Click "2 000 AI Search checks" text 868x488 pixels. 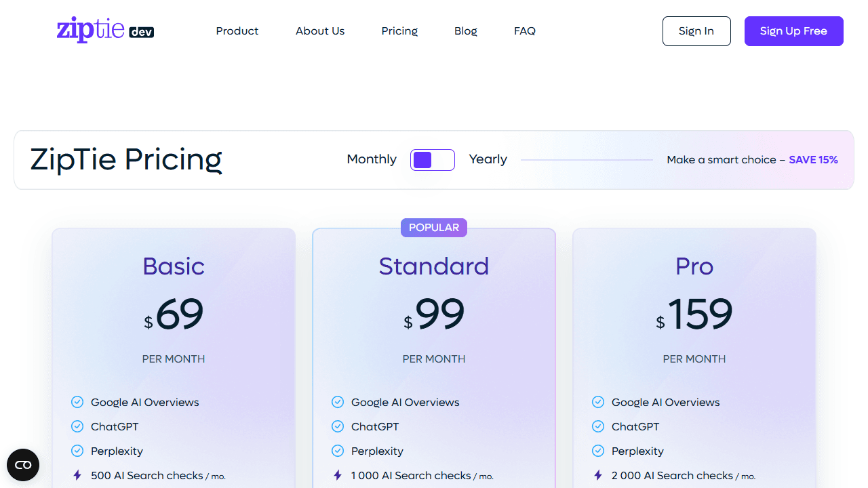(x=672, y=476)
